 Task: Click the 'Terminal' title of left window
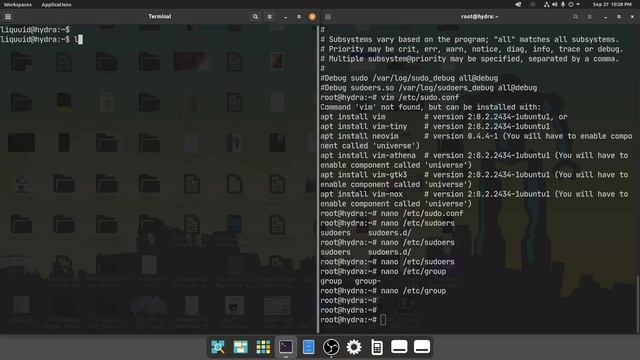tap(160, 17)
